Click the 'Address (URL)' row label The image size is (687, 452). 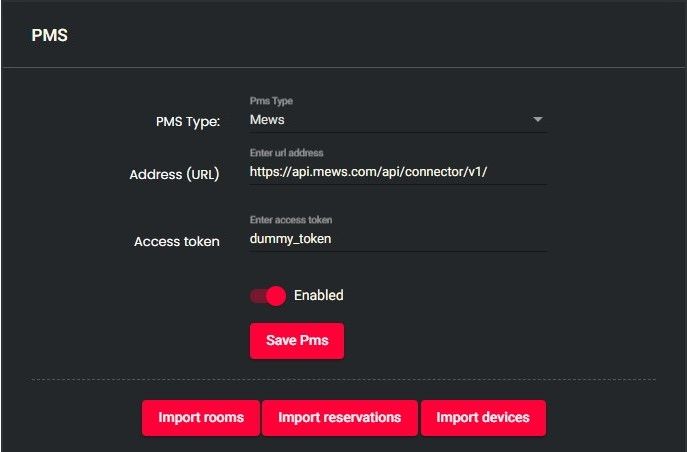pos(174,174)
